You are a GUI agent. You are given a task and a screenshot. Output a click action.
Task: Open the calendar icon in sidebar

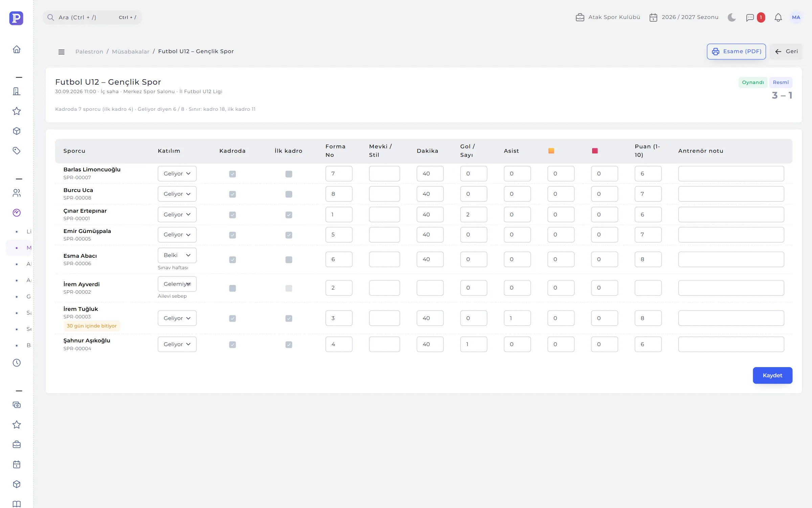coord(17,464)
